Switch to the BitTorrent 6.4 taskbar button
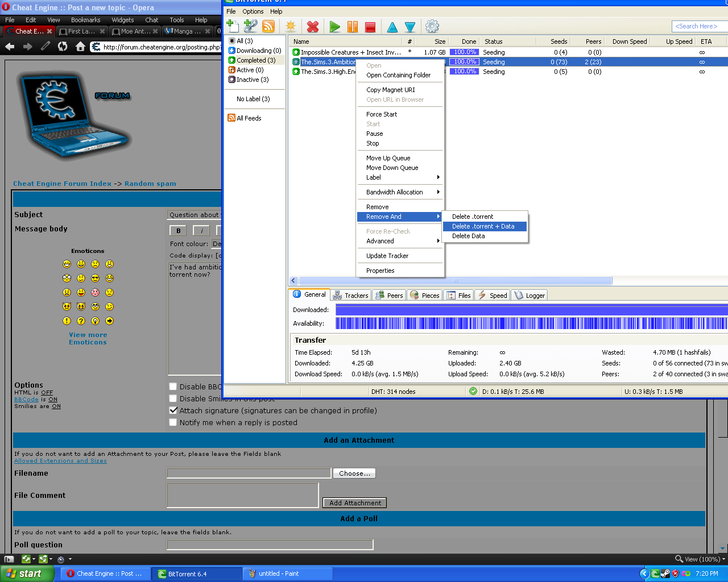Screen dimensions: 728x582 pos(197,573)
